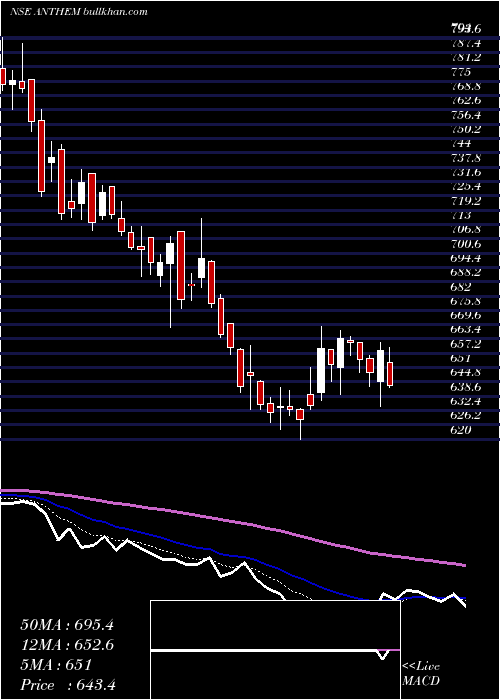
Task: Click the NSE ANTHEM bullkhan.com title text
Action: pyautogui.click(x=79, y=12)
